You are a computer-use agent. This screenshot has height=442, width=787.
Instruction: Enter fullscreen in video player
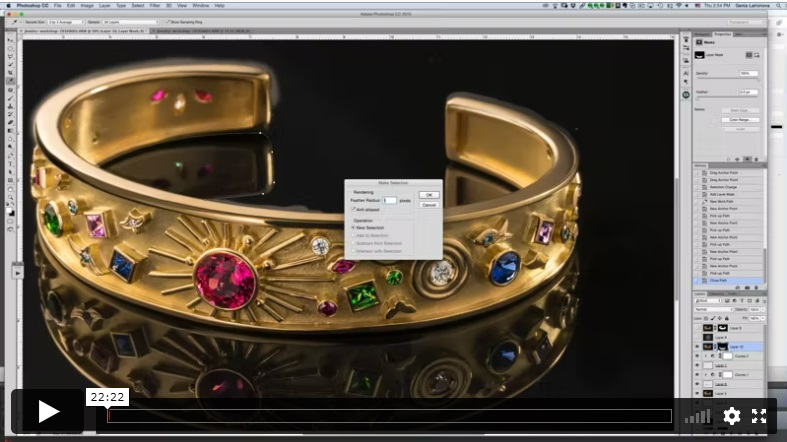(x=758, y=415)
